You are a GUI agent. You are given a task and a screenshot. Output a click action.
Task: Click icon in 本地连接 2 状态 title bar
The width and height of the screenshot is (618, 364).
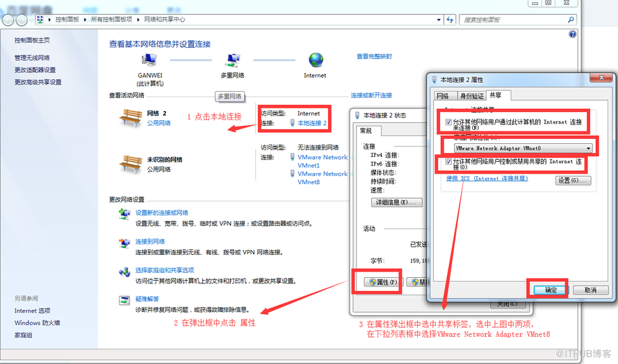[x=357, y=115]
